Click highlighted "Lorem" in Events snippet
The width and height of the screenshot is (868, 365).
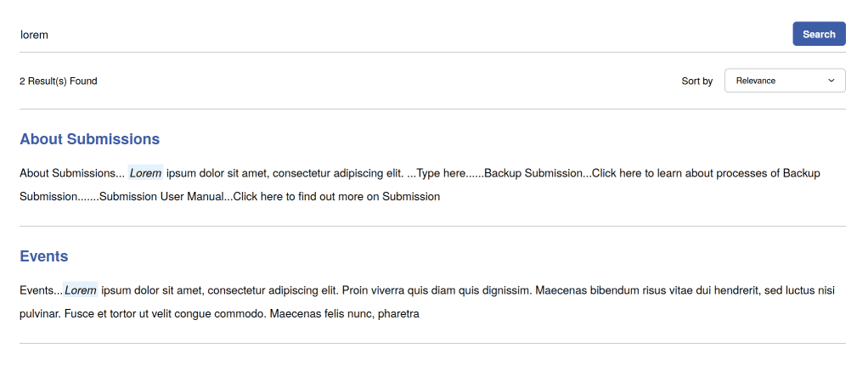click(x=81, y=290)
